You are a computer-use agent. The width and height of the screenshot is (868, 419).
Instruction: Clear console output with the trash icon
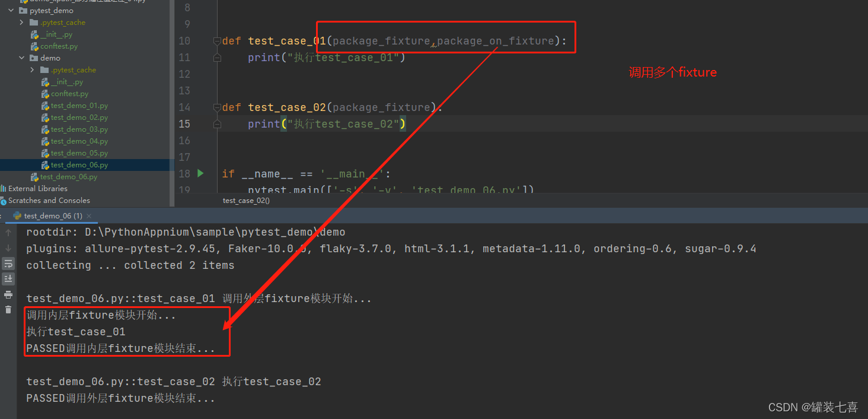coord(8,309)
